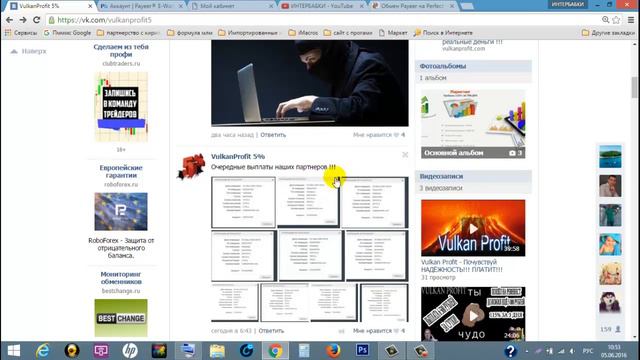Open the Chrome hamburger menu

pos(631,20)
